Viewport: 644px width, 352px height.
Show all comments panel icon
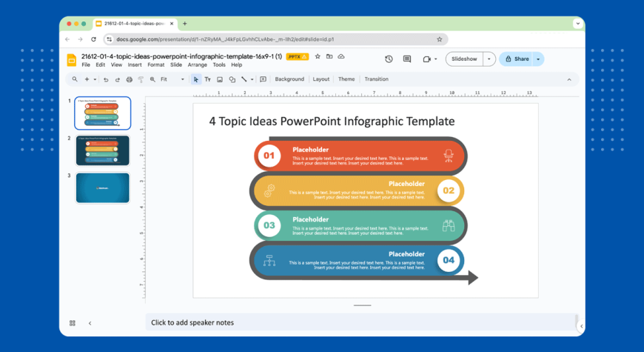[x=407, y=59]
